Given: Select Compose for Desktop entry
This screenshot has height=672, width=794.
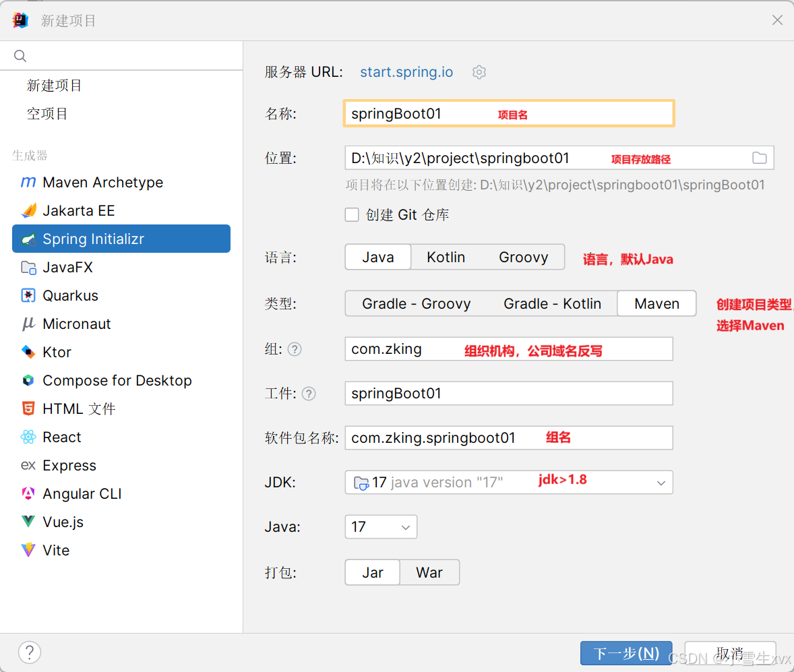Looking at the screenshot, I should click(121, 380).
